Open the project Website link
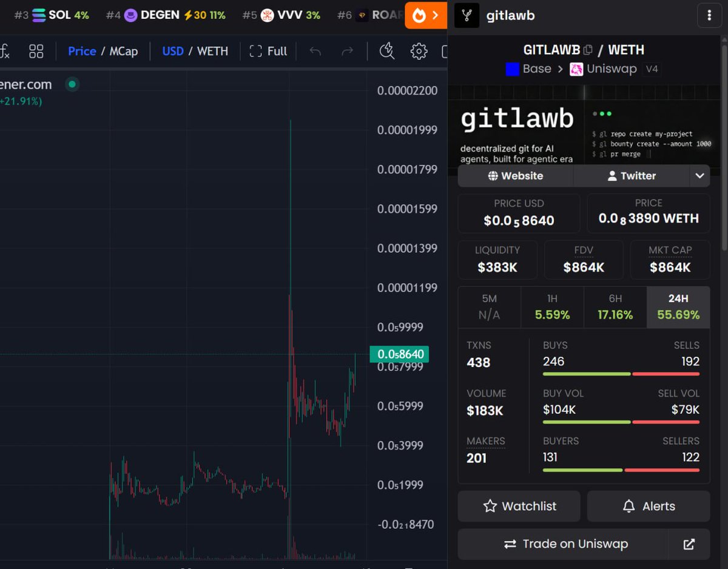728x569 pixels. pos(516,176)
